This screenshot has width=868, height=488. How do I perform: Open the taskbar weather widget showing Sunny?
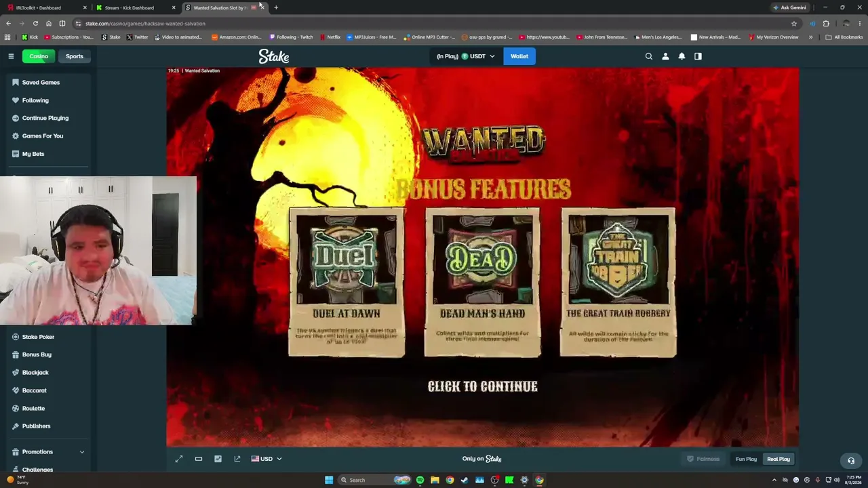pos(18,480)
